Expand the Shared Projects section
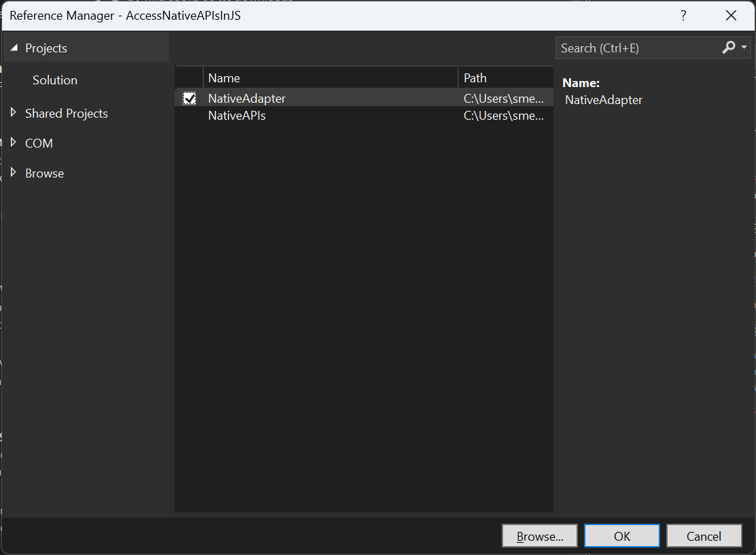Image resolution: width=756 pixels, height=555 pixels. (12, 113)
